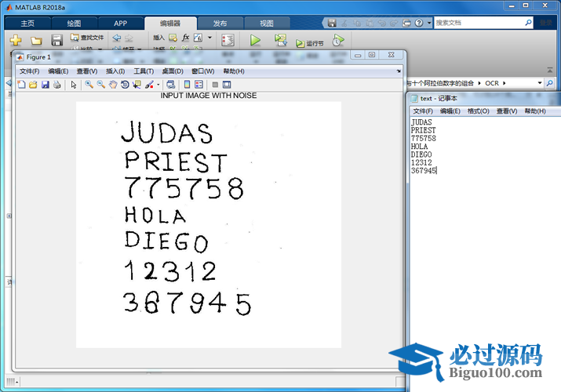Click the quick access save icon
This screenshot has width=561, height=392.
point(332,23)
